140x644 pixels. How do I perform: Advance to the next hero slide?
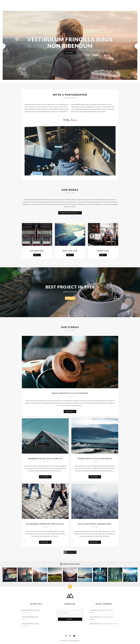(136, 46)
